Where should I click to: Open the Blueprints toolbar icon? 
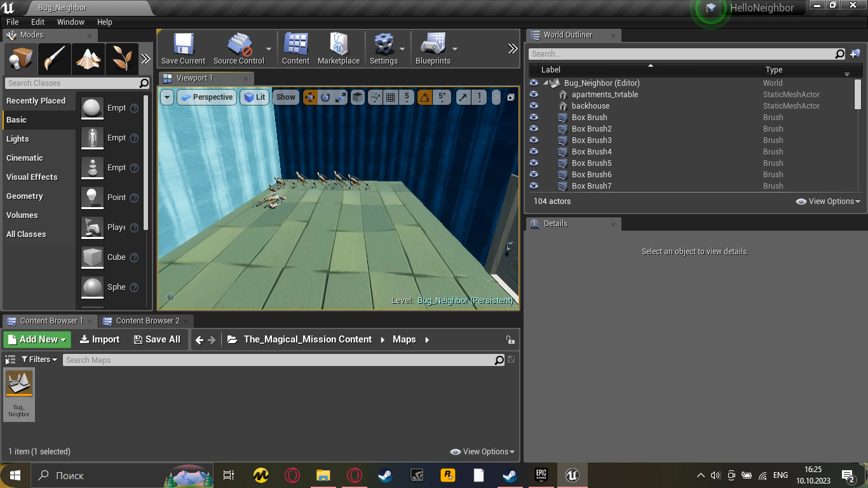433,48
